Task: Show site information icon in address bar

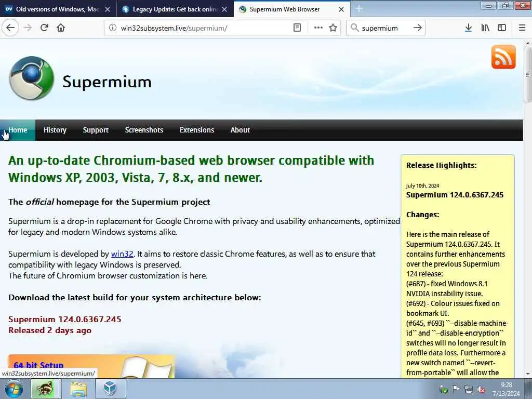Action: [x=113, y=28]
